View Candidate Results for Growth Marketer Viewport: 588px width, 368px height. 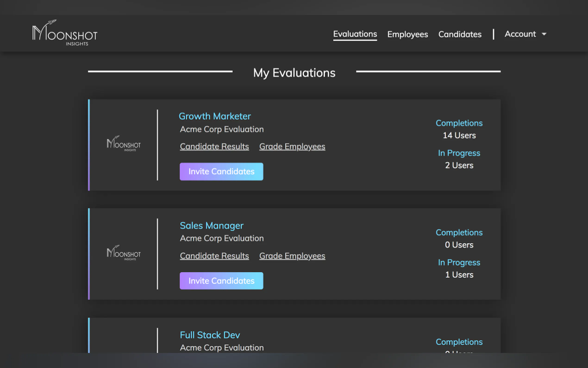214,146
